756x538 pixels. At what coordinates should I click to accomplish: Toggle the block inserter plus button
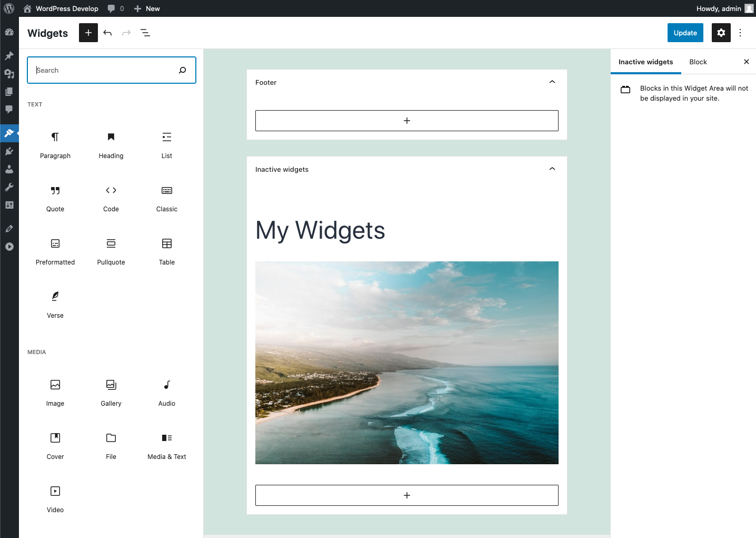88,33
